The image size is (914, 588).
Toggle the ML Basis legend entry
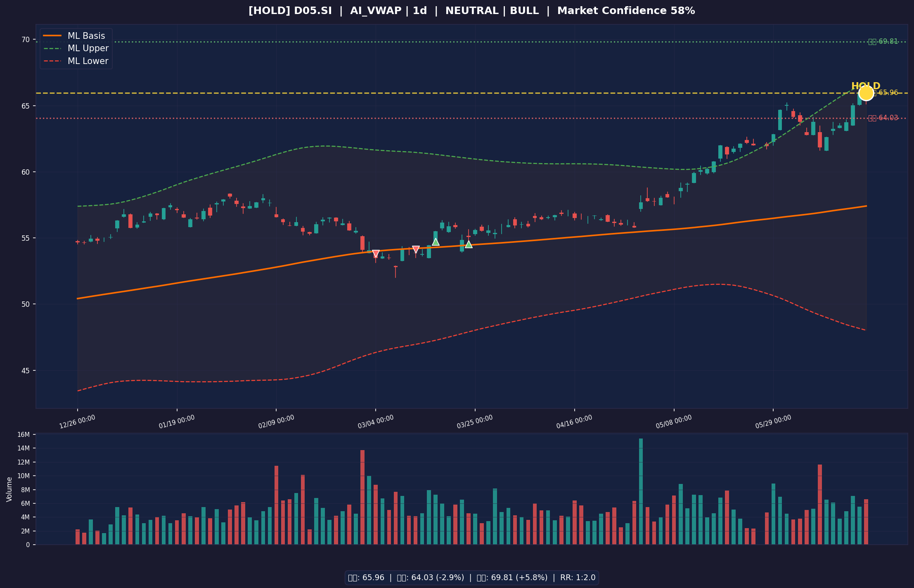point(76,36)
